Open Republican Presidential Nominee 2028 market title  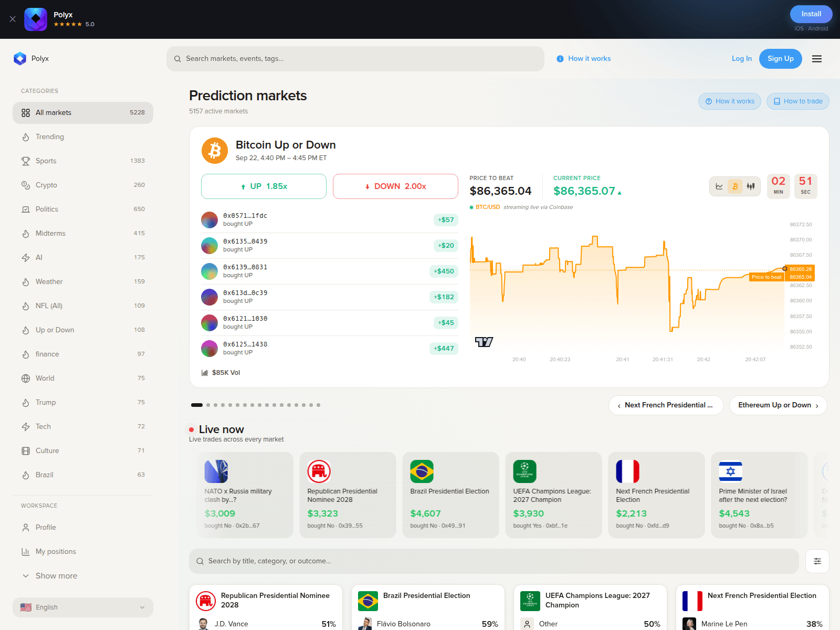[275, 601]
